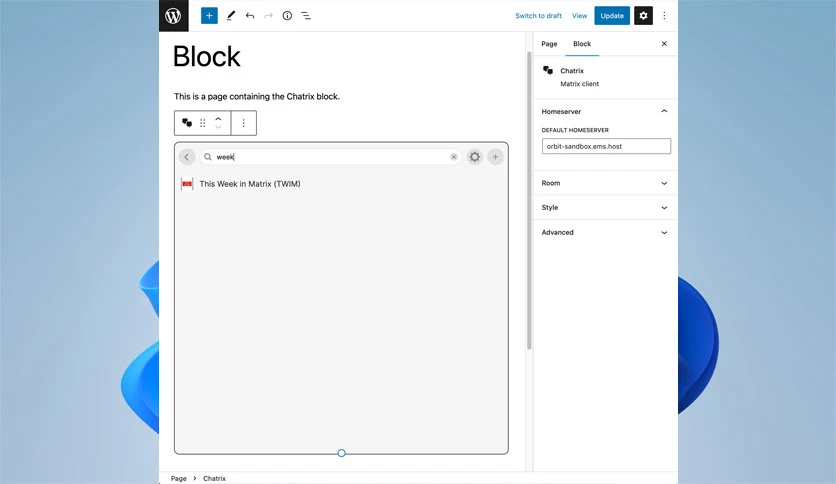Click the Chatrix breadcrumb

(x=214, y=478)
